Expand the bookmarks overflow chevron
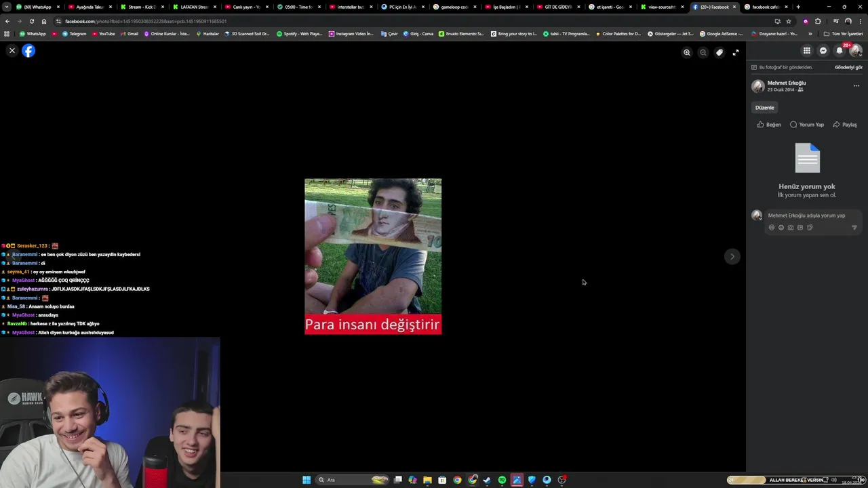868x488 pixels. [x=810, y=33]
